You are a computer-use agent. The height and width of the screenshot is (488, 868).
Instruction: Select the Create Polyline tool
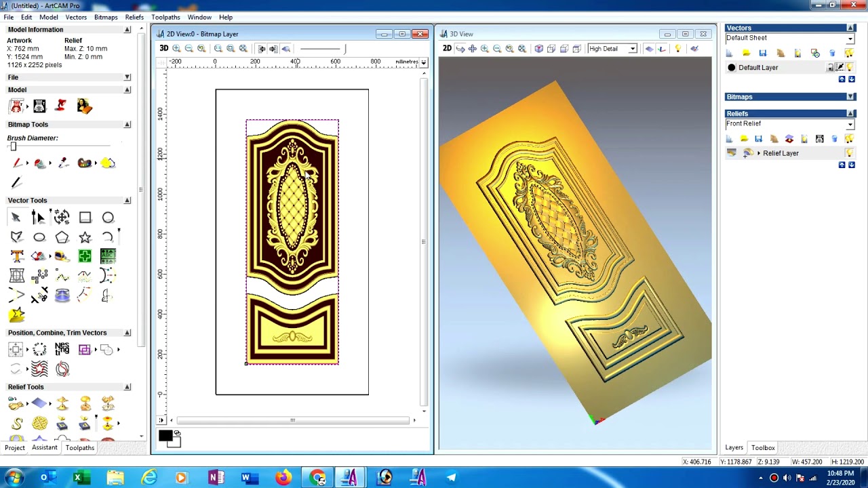click(x=16, y=237)
